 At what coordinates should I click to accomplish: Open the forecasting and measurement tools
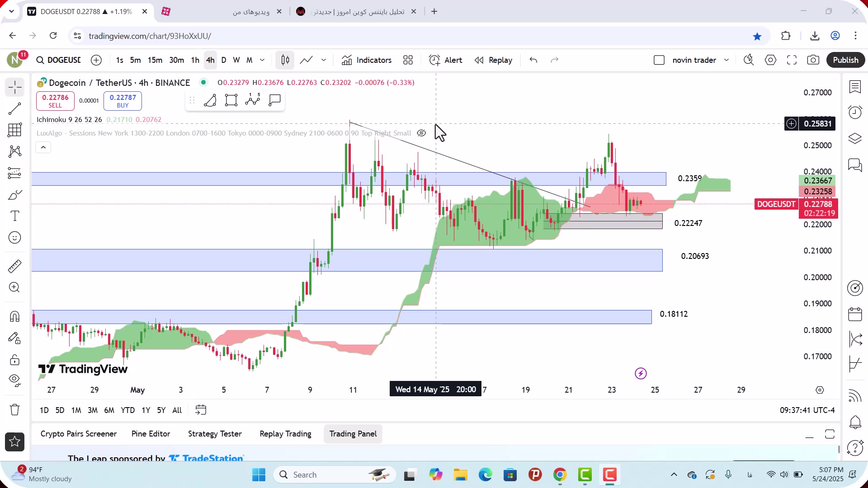point(15,173)
